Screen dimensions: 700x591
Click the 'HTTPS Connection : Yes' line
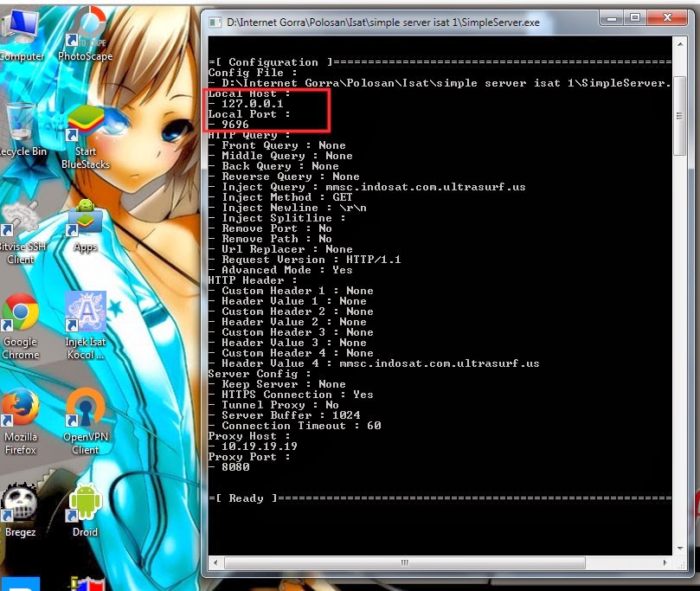291,395
